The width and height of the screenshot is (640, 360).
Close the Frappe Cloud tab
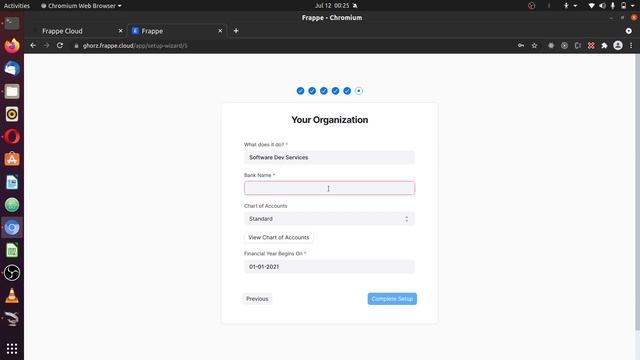120,31
